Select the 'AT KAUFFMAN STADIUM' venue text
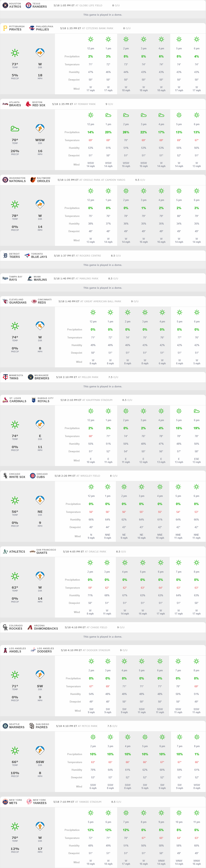The height and width of the screenshot is (868, 206). 97,400
